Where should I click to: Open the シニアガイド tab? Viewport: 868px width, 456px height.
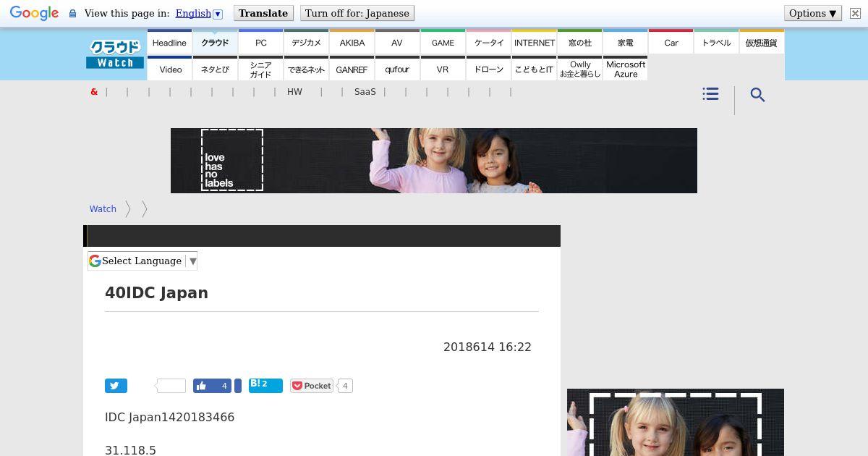[260, 69]
